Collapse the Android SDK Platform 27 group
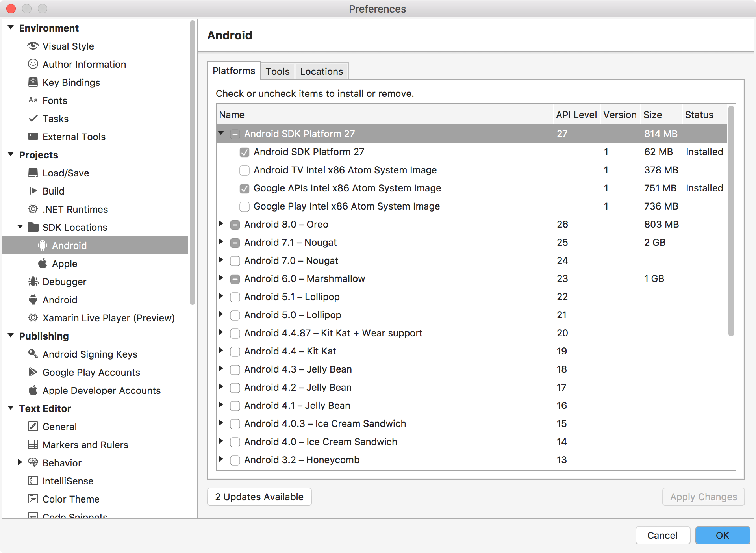The width and height of the screenshot is (756, 553). 221,133
